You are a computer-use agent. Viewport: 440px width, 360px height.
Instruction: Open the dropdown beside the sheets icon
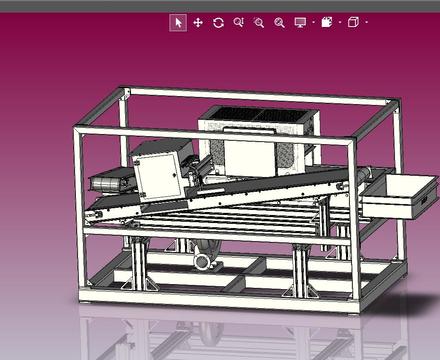340,22
